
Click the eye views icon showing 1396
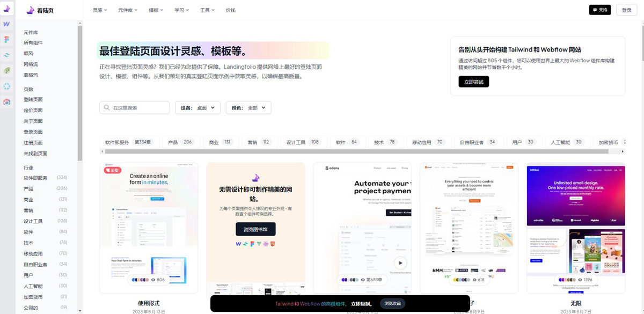click(579, 280)
